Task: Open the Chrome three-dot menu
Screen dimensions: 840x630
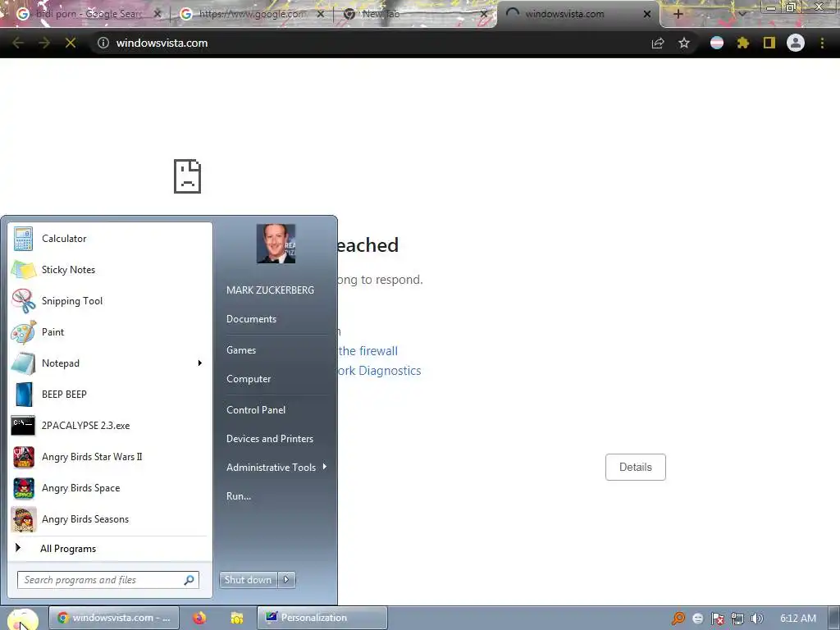Action: point(822,43)
